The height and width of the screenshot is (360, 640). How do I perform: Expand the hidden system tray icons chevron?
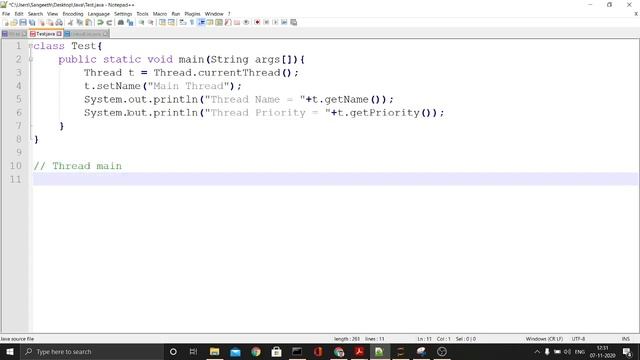pyautogui.click(x=537, y=351)
